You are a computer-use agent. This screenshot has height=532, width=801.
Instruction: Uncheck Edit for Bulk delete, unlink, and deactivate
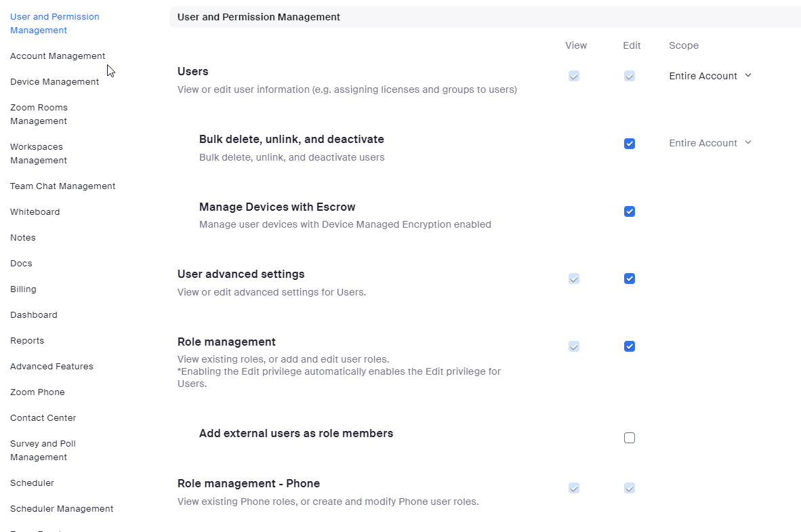coord(630,144)
